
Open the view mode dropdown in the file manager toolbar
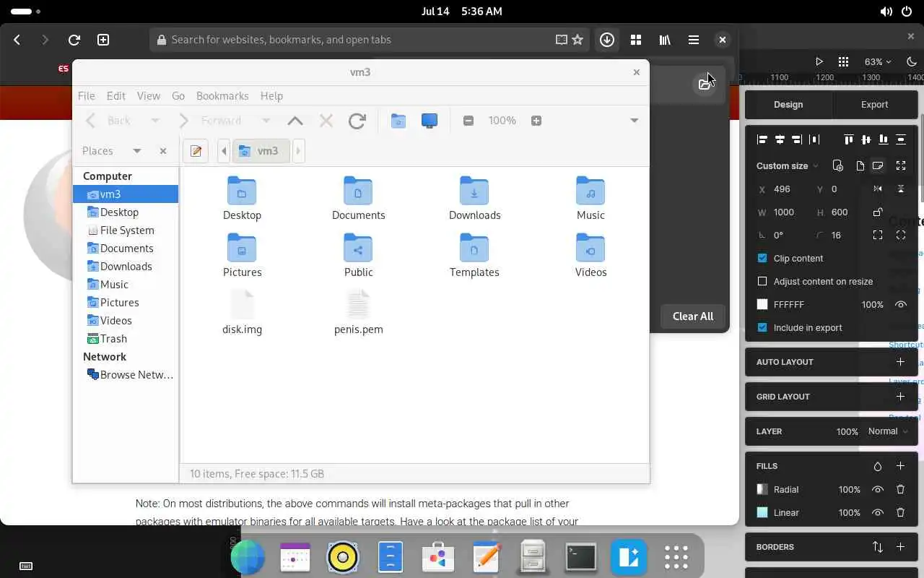[x=634, y=121]
